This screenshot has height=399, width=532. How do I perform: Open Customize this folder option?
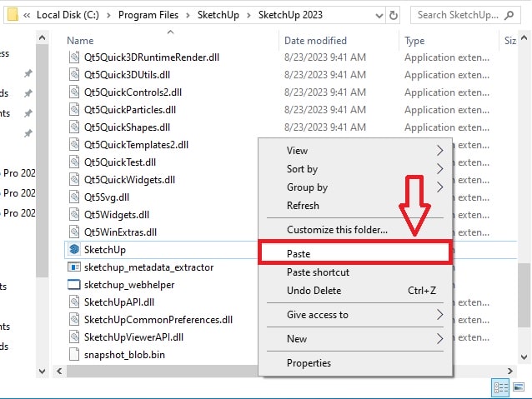click(355, 230)
